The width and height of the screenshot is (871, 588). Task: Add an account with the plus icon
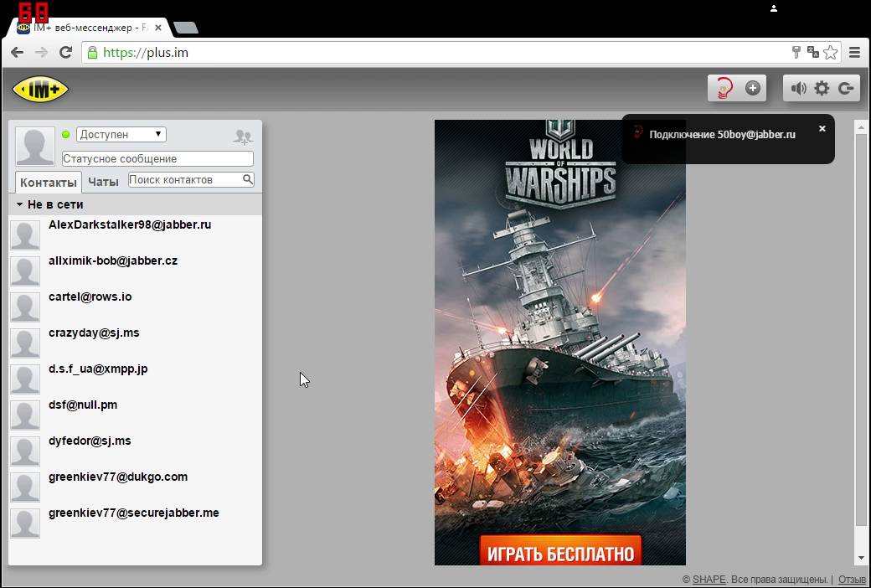pos(753,88)
